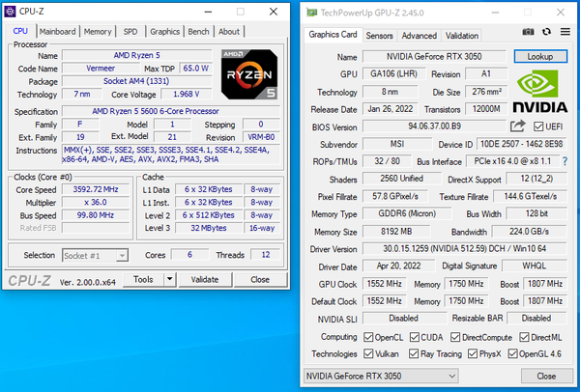Toggle the CUDA checkbox

[x=415, y=337]
